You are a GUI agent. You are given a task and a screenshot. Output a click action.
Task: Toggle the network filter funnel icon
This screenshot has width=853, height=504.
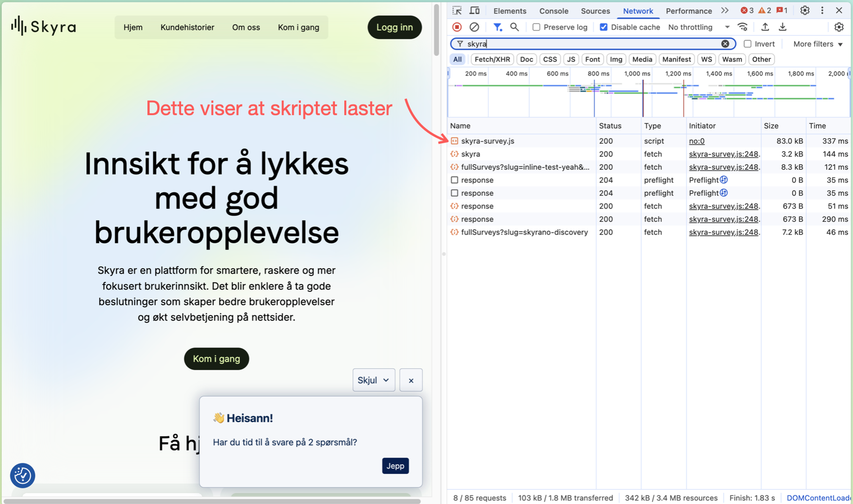pyautogui.click(x=497, y=27)
